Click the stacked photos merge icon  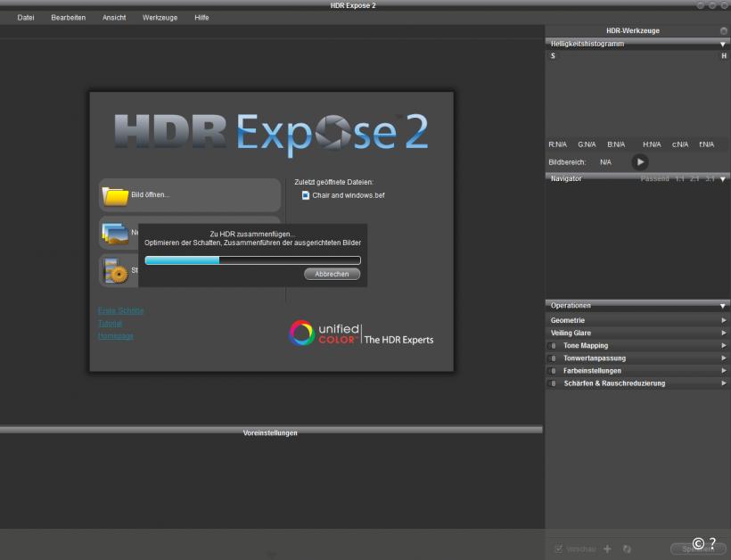[115, 233]
